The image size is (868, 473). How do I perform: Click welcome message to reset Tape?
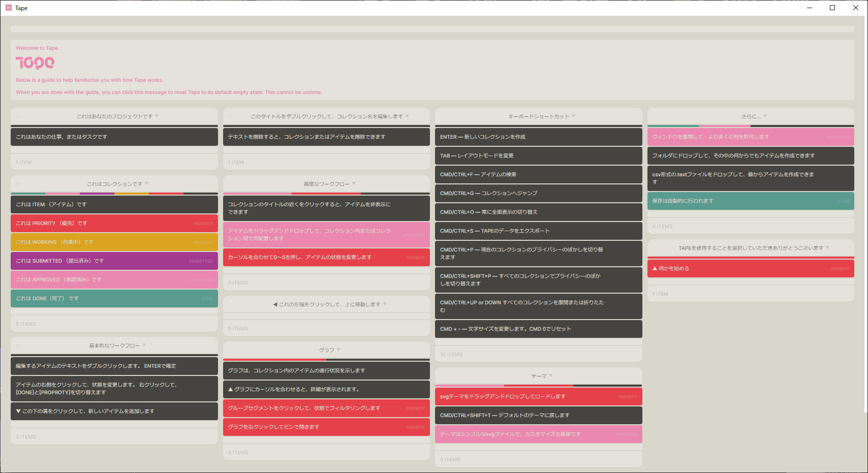pyautogui.click(x=432, y=70)
